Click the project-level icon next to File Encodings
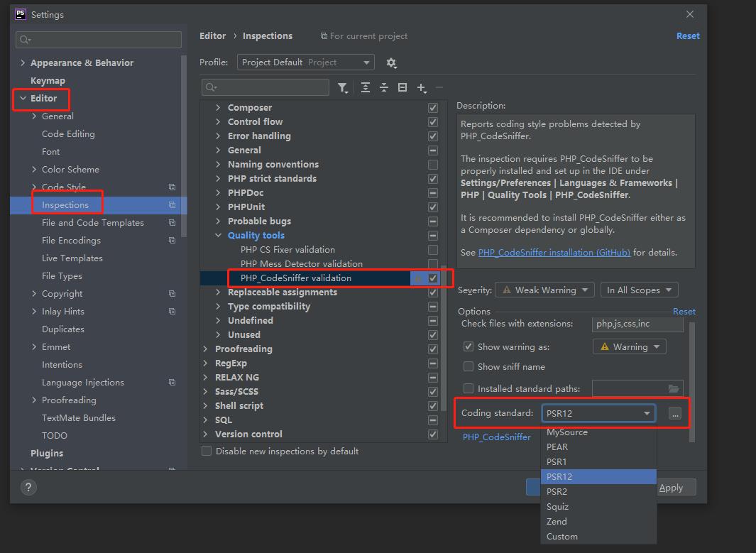Screen dimensions: 756x553 pos(172,240)
